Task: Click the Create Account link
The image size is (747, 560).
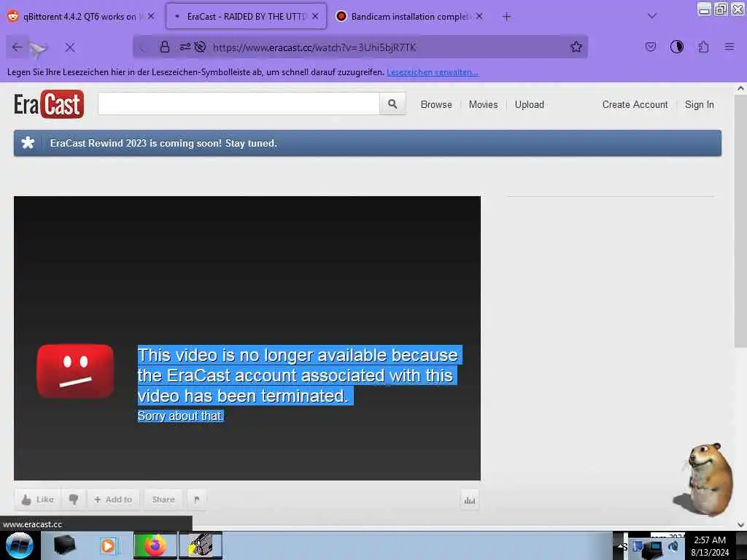Action: pyautogui.click(x=635, y=104)
